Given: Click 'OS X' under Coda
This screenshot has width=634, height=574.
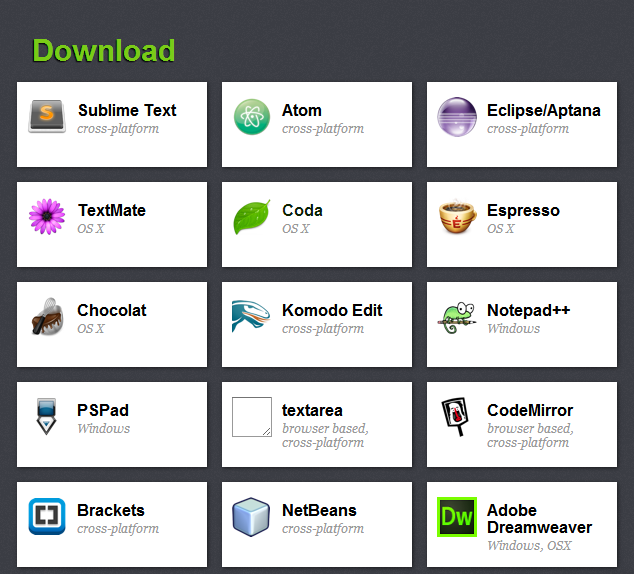Looking at the screenshot, I should pos(296,229).
